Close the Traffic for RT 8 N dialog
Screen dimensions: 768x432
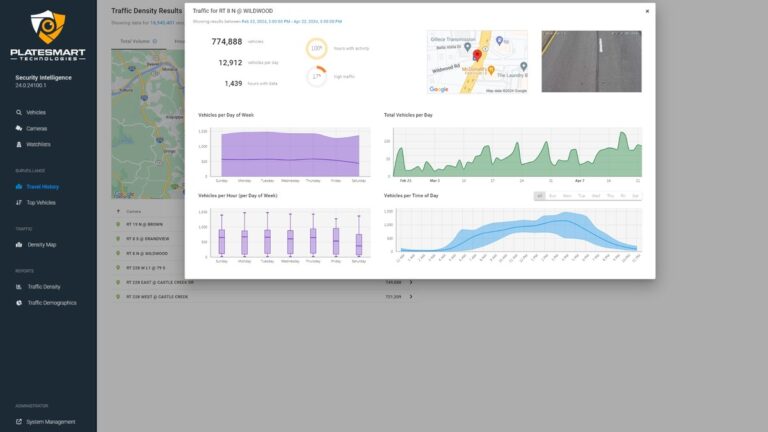646,11
